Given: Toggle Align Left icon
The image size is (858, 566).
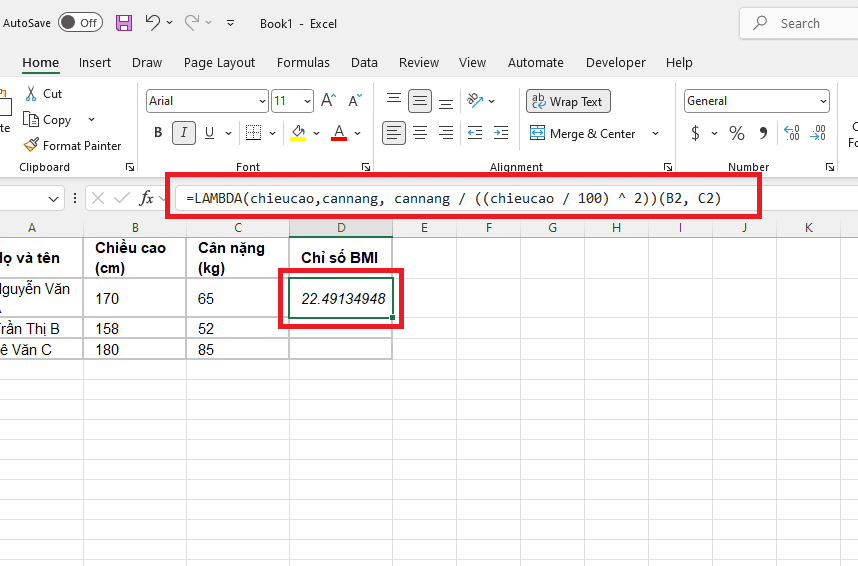Looking at the screenshot, I should (x=394, y=133).
